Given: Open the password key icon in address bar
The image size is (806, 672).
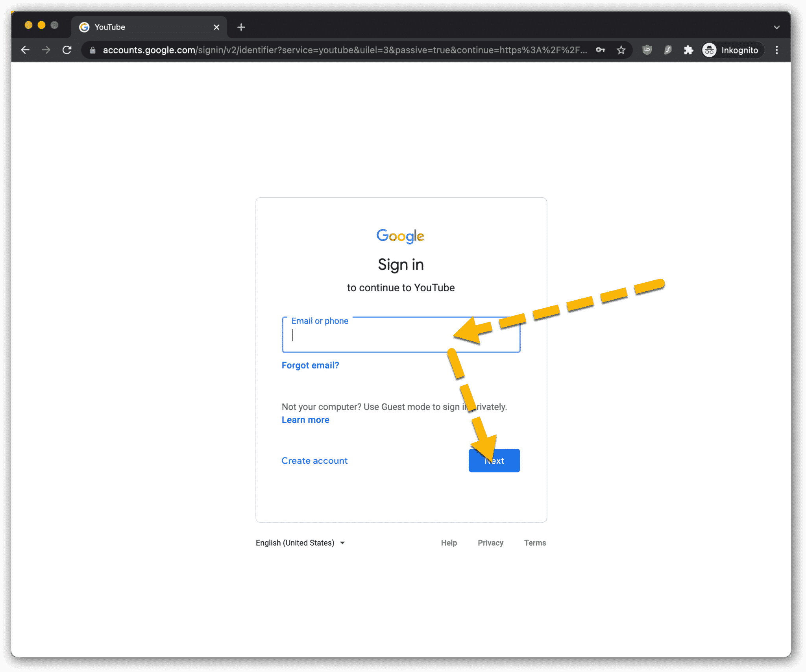Looking at the screenshot, I should click(x=600, y=50).
